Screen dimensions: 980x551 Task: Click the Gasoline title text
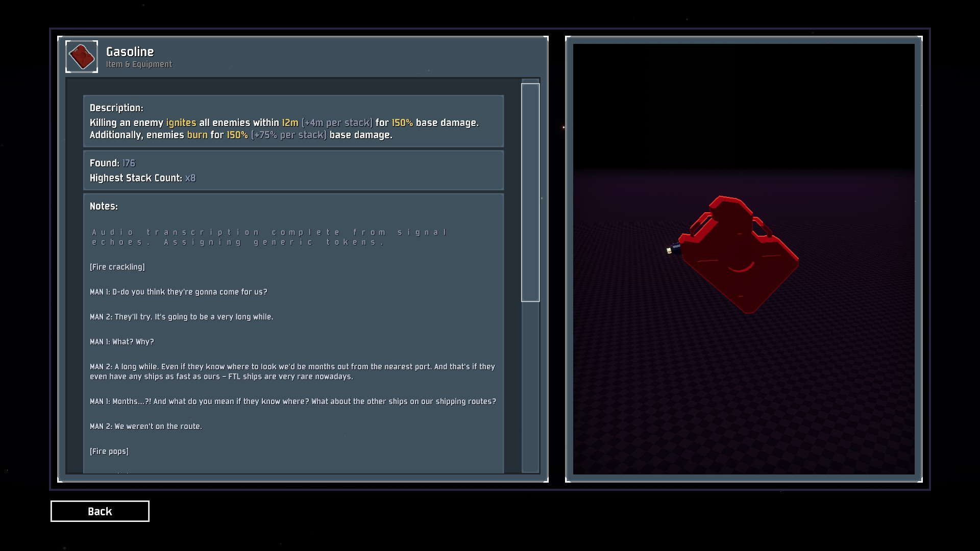coord(130,52)
